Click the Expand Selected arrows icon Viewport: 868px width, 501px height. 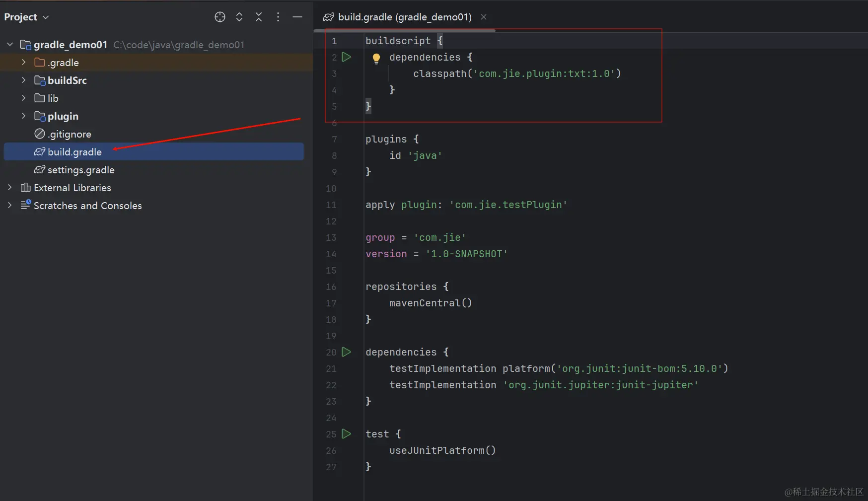239,17
